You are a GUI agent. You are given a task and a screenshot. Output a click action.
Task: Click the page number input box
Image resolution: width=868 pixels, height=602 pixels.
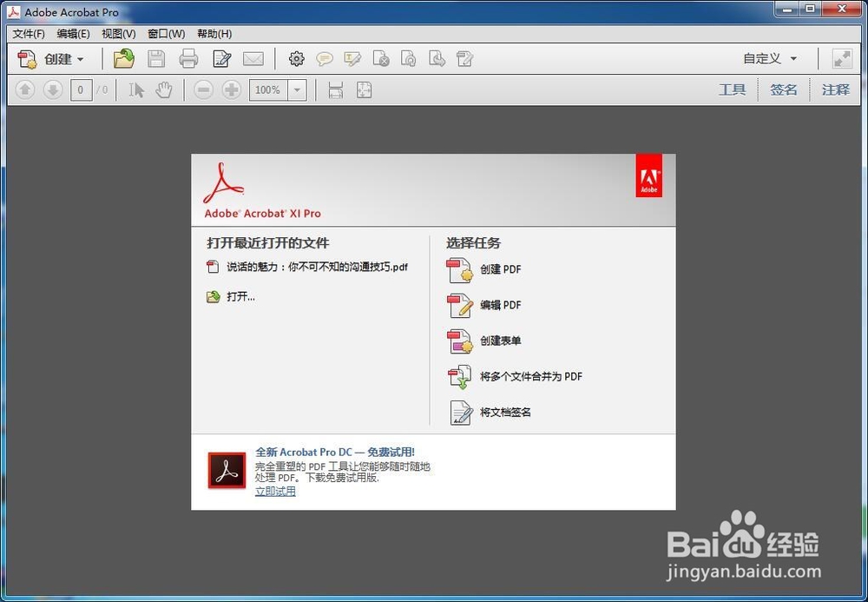point(81,89)
